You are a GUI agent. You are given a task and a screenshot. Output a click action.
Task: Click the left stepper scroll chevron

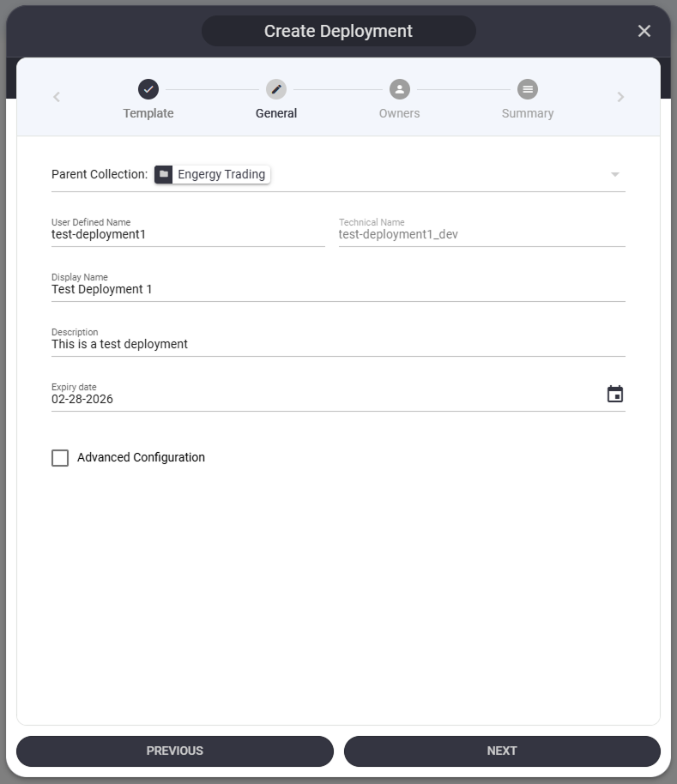point(57,97)
